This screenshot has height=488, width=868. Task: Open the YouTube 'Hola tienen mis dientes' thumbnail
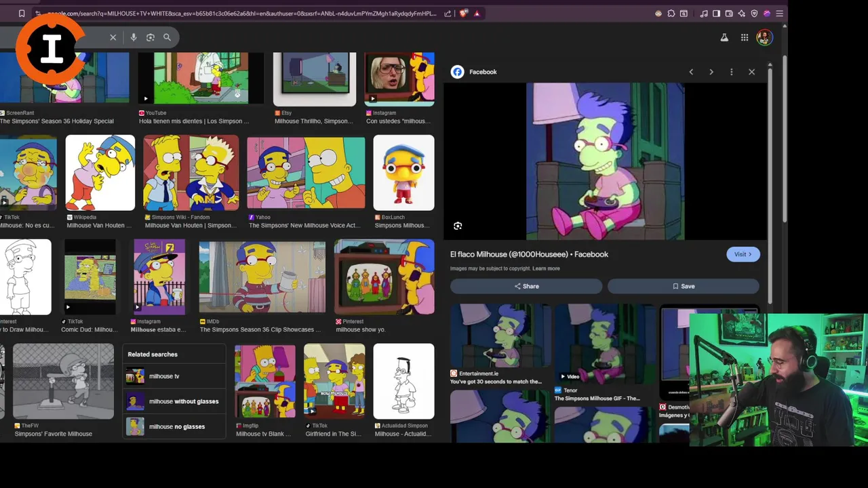(x=201, y=78)
